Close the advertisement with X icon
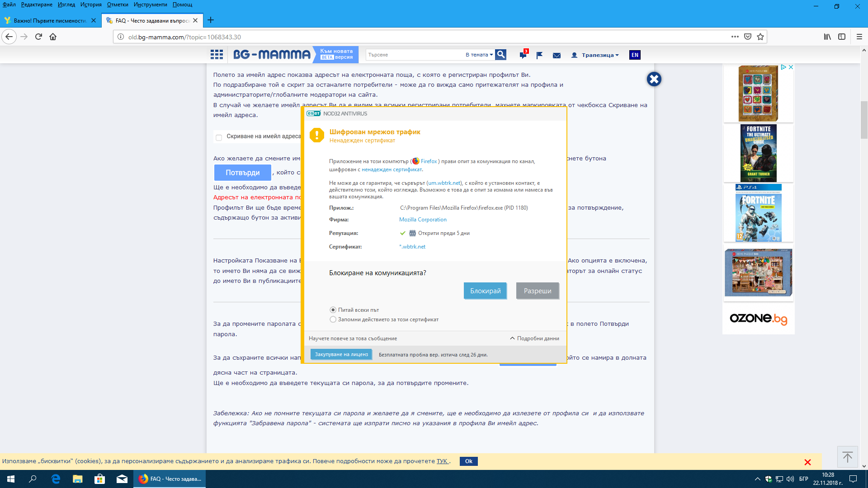Viewport: 868px width, 488px height. click(x=791, y=67)
